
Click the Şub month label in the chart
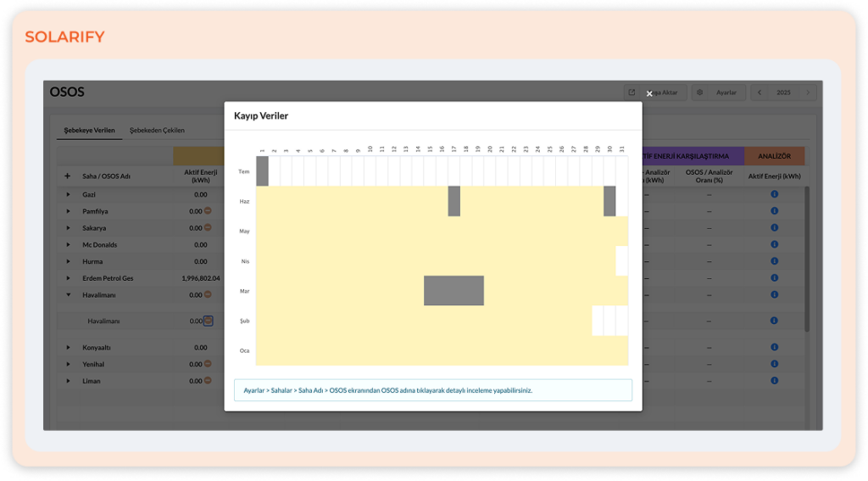tap(244, 321)
